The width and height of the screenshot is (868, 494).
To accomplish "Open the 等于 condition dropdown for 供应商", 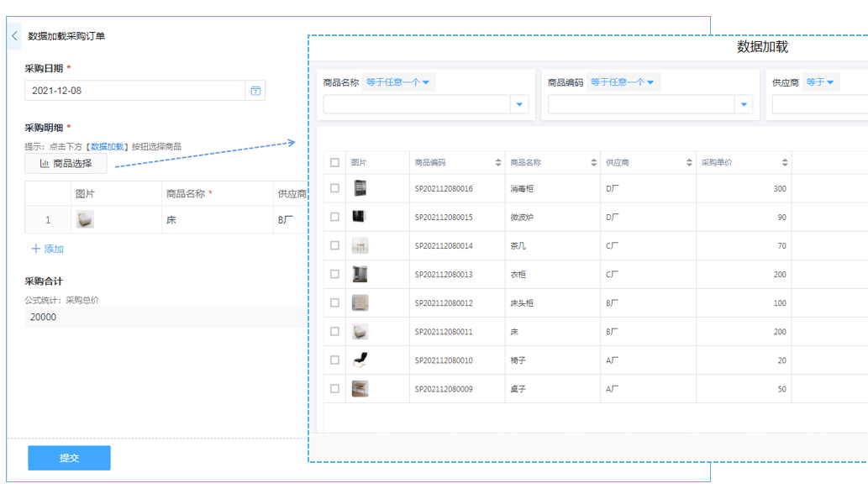I will point(819,82).
